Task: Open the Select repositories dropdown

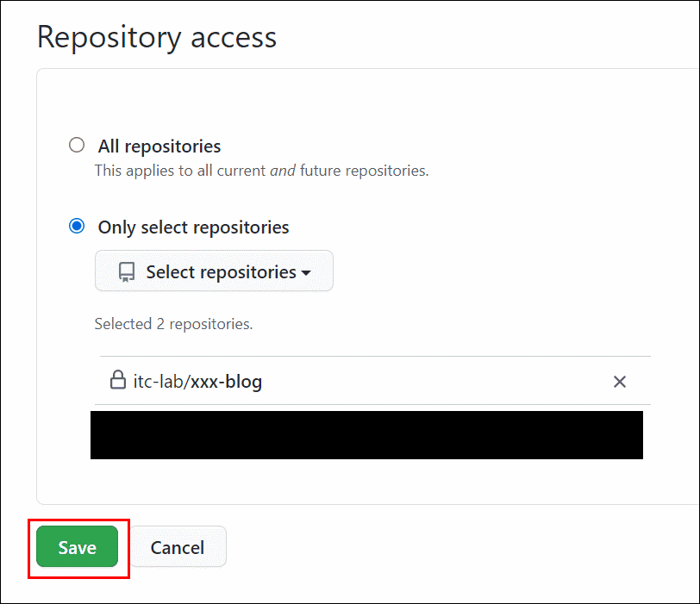Action: coord(214,271)
